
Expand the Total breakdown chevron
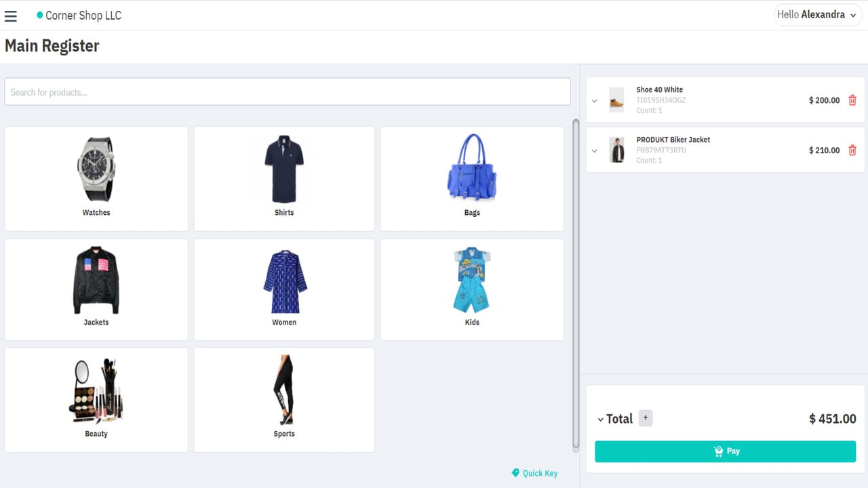point(600,420)
